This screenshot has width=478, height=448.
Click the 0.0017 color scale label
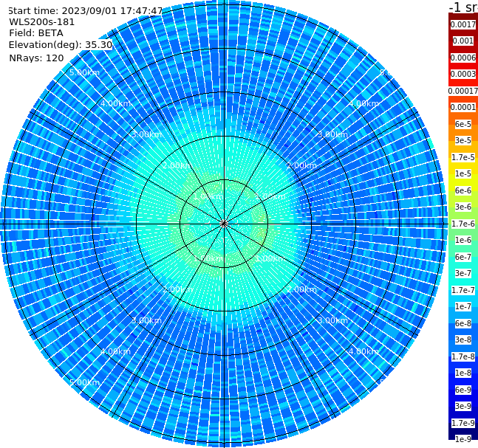[x=463, y=24]
